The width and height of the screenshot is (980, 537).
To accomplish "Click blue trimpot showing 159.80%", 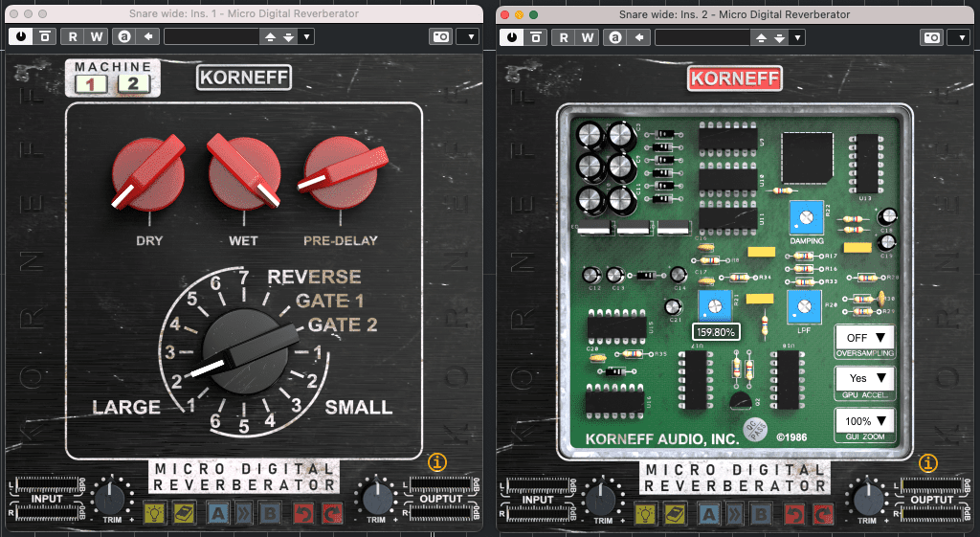I will 715,307.
